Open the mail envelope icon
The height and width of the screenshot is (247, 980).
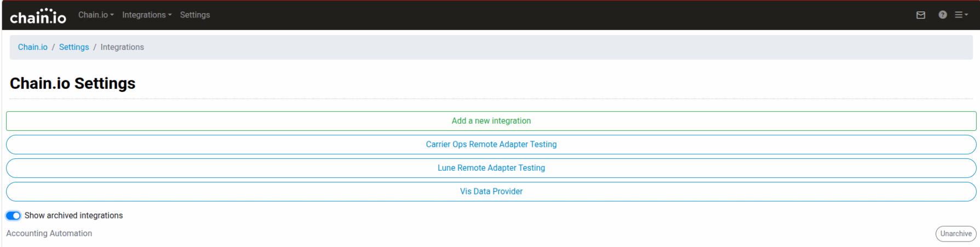click(x=921, y=15)
